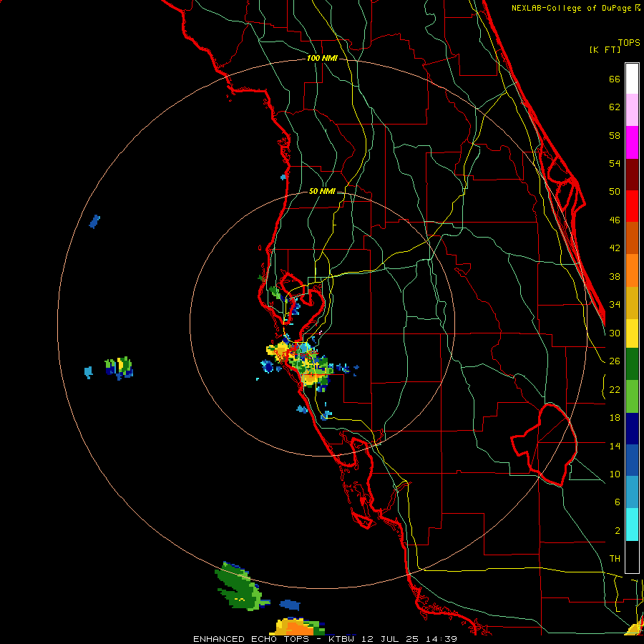This screenshot has width=644, height=644.
Task: Click the gold swatch beside 34
Action: [x=632, y=302]
